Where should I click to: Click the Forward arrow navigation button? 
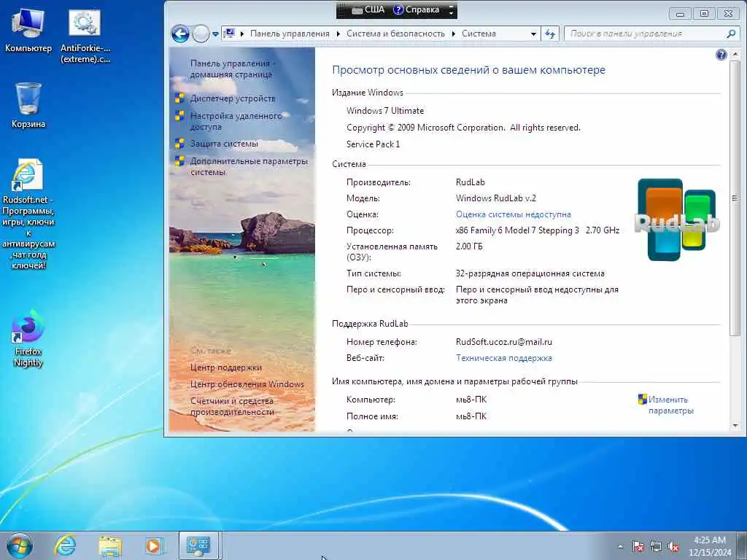(201, 34)
